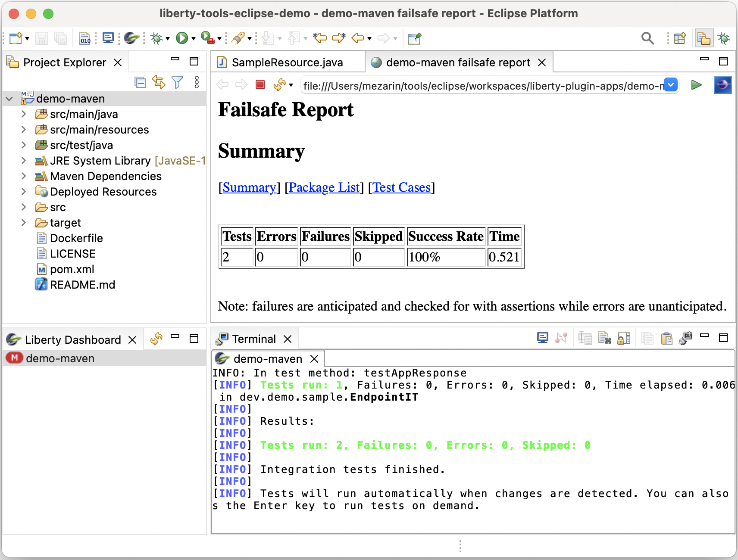
Task: Click the green Run button in toolbar
Action: 182,38
